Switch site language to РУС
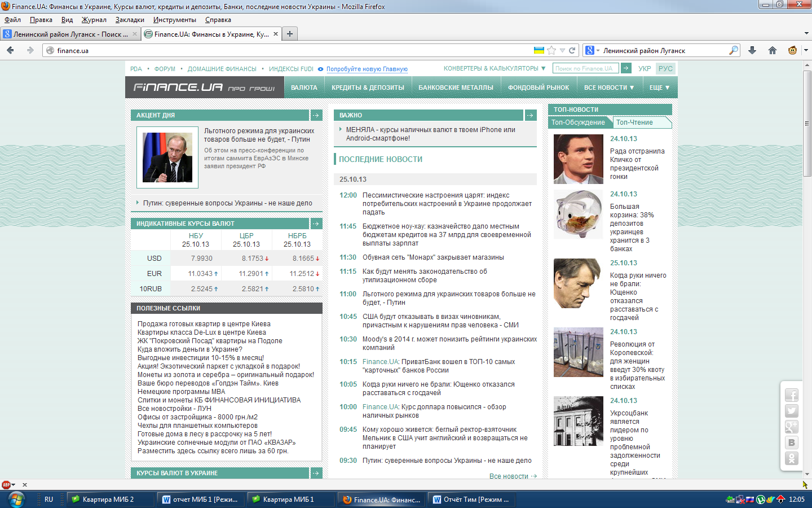The width and height of the screenshot is (812, 508). pos(665,68)
